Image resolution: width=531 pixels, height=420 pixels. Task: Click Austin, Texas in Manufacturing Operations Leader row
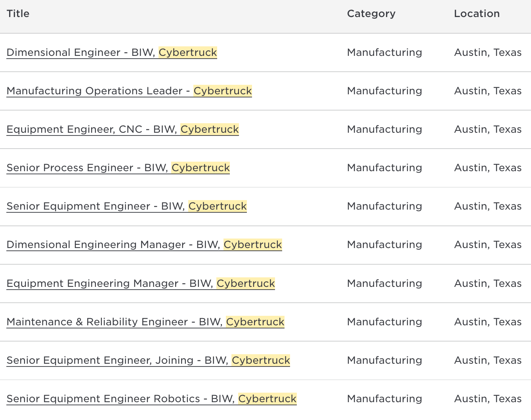[487, 91]
